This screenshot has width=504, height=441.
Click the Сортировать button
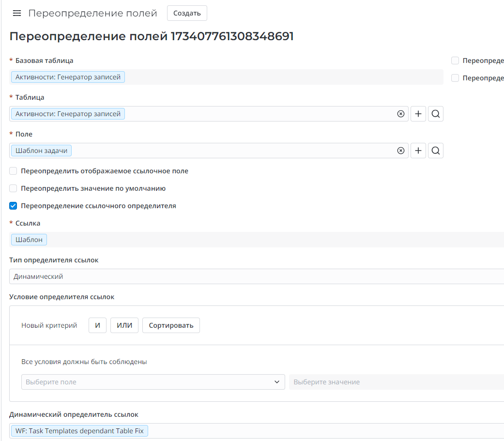pos(171,325)
